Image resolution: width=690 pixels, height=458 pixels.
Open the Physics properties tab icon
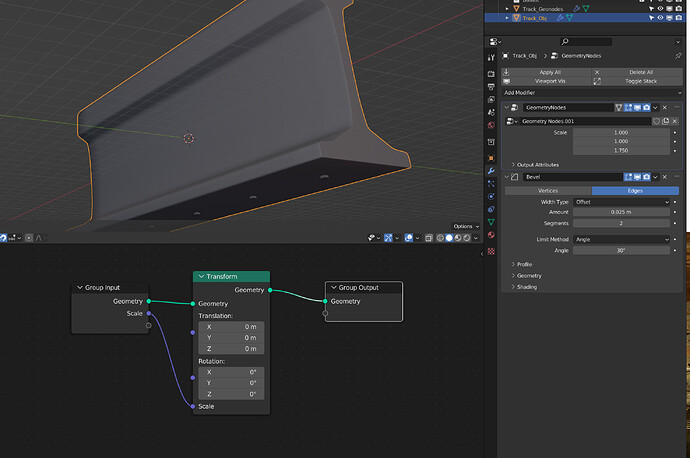tap(491, 196)
